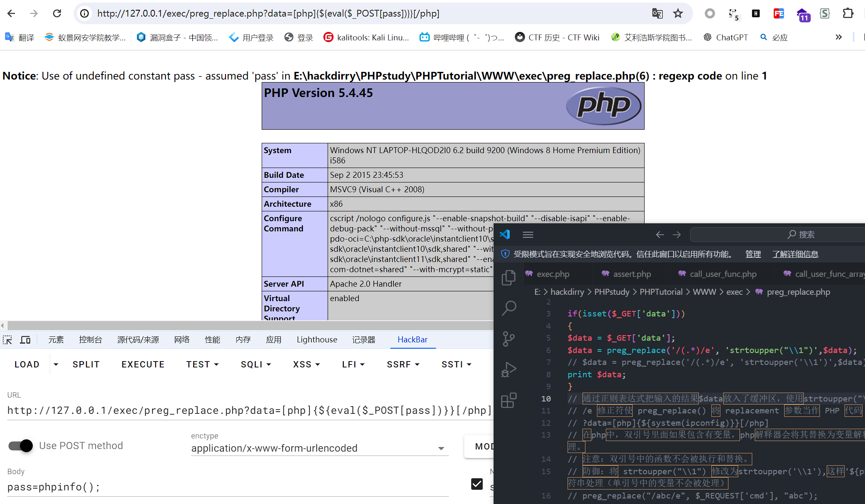The image size is (865, 504).
Task: Switch to the 源代码/来源 DevTools tab
Action: click(x=138, y=339)
